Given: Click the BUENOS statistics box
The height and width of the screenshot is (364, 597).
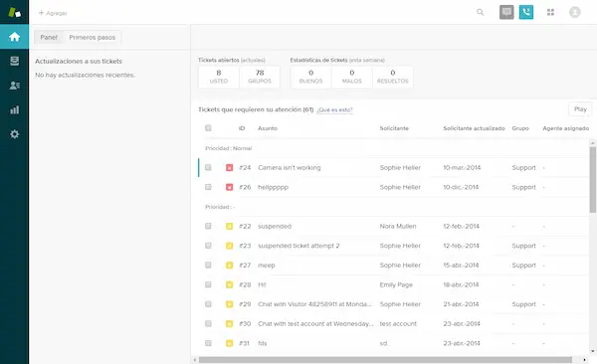Looking at the screenshot, I should 310,77.
